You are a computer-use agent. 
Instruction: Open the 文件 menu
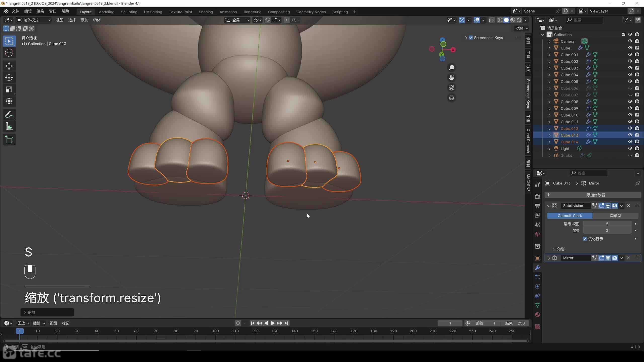coord(16,11)
